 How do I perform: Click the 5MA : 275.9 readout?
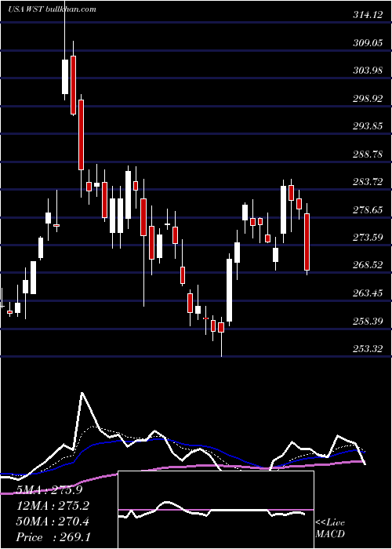[x=49, y=490]
